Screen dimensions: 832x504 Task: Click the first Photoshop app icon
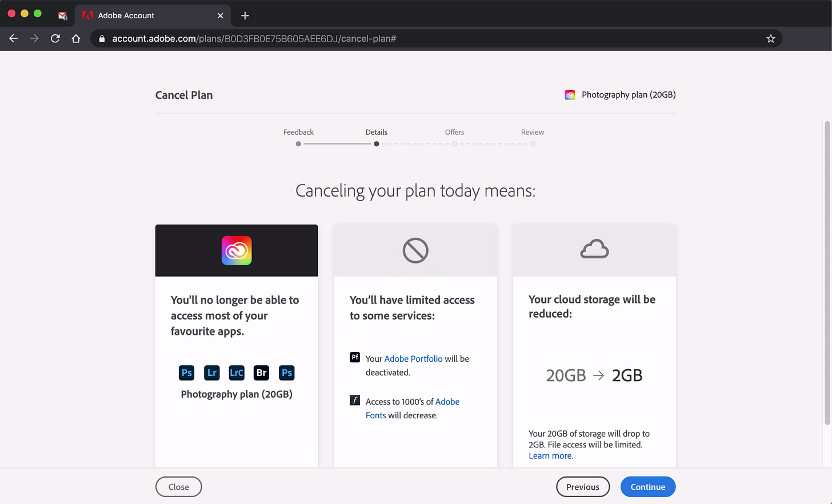[x=186, y=373]
